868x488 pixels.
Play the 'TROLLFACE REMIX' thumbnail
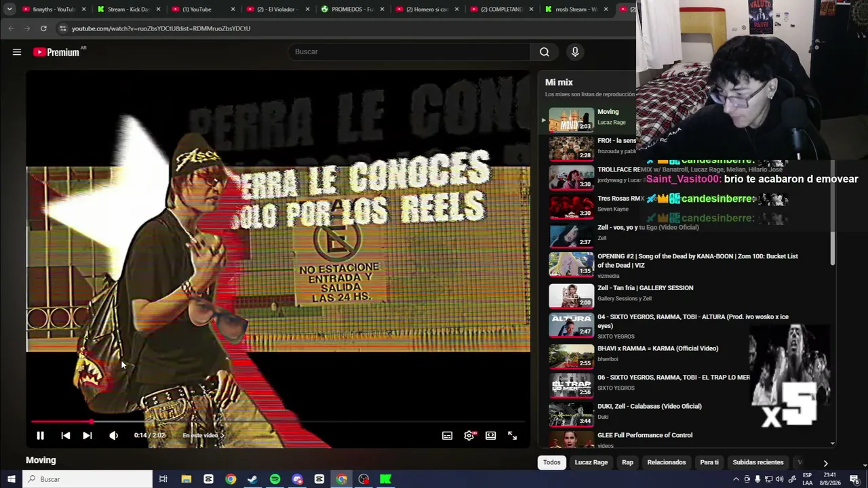pos(571,178)
